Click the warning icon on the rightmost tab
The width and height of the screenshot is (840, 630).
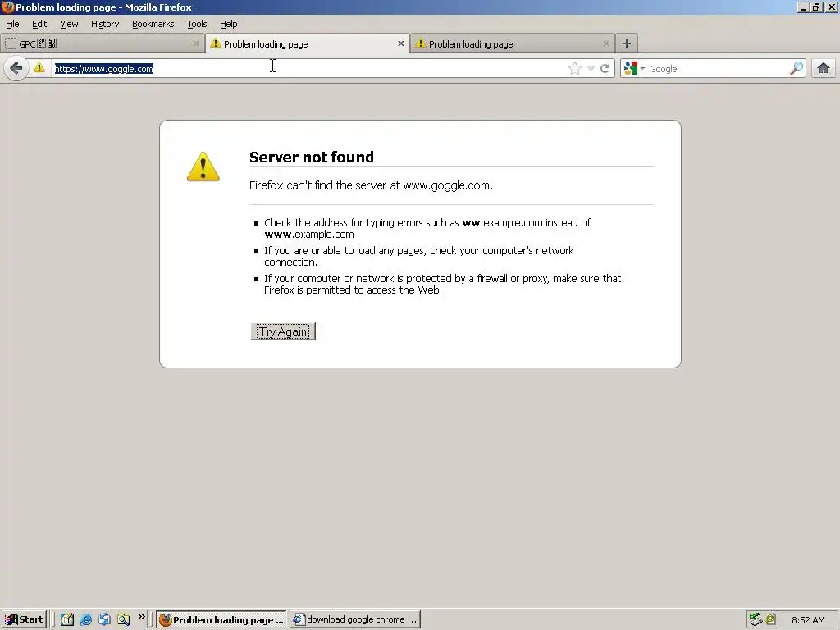421,43
